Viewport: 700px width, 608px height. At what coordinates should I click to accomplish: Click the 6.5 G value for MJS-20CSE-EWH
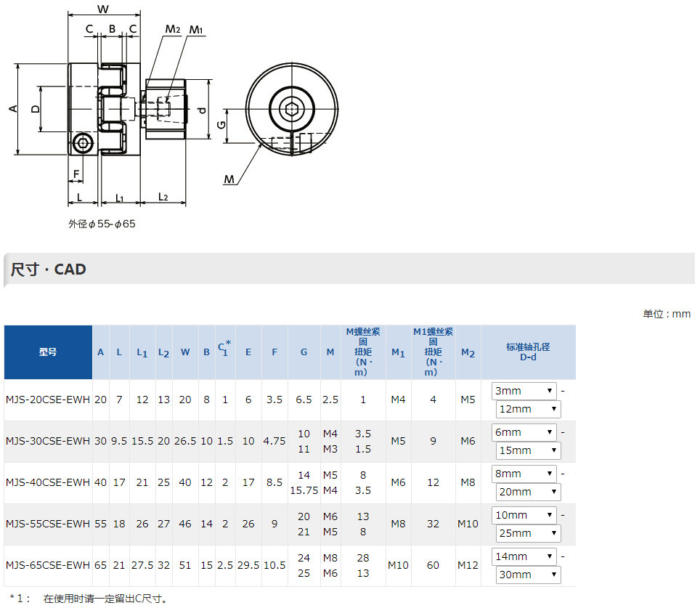pos(304,400)
